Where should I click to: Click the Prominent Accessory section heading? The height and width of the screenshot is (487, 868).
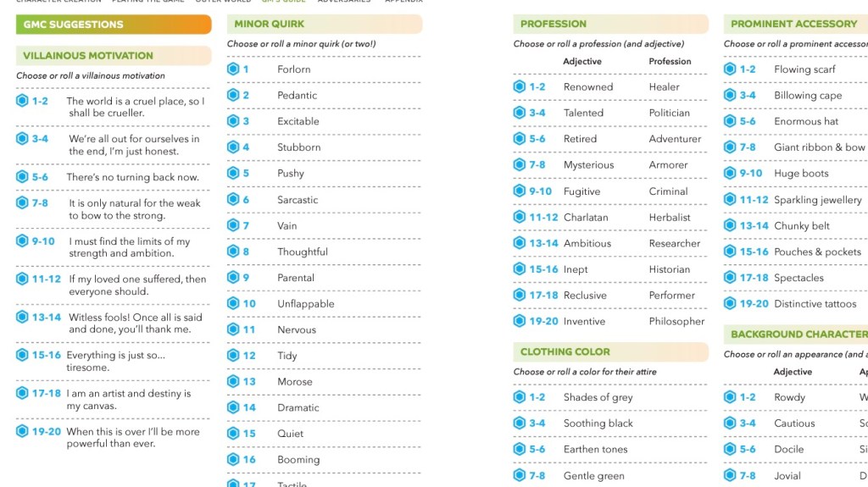pos(793,24)
